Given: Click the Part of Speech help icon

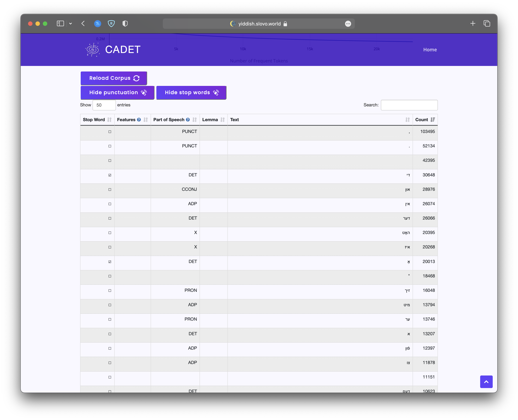Looking at the screenshot, I should click(188, 119).
